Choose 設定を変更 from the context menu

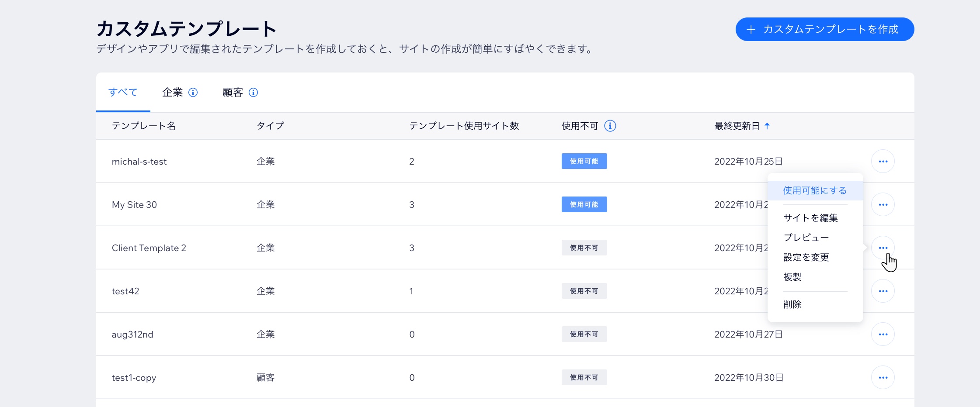[806, 258]
